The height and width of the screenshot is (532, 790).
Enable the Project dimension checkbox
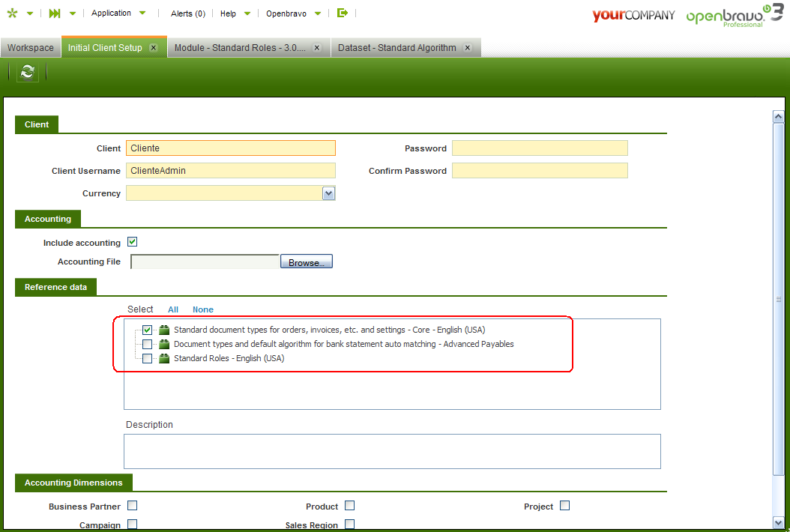click(x=565, y=505)
